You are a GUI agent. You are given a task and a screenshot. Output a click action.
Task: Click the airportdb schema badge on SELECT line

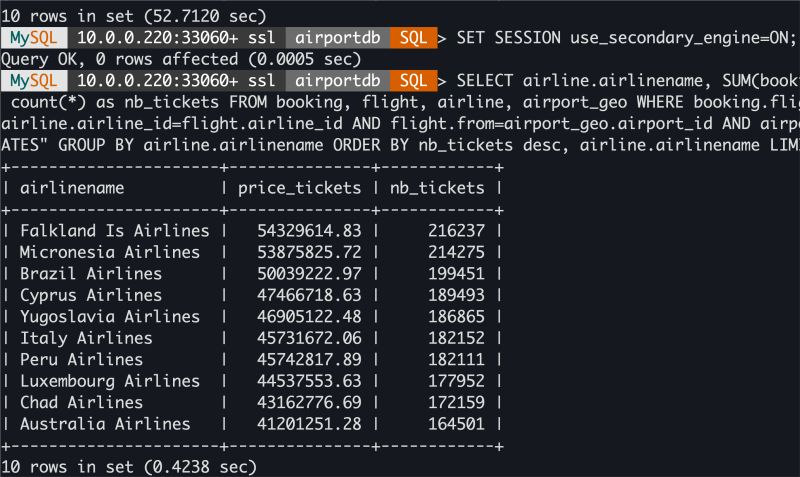[x=337, y=81]
